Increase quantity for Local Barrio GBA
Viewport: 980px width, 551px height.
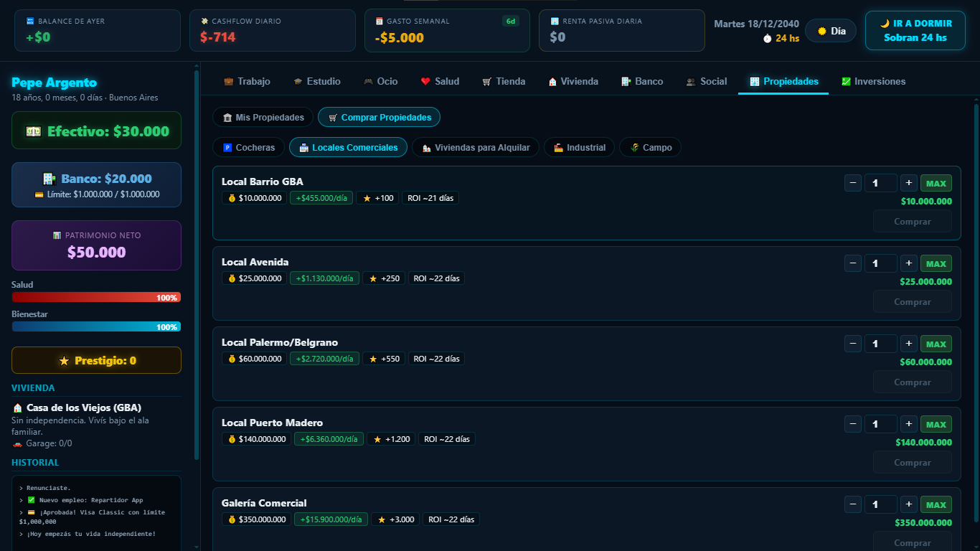click(908, 183)
